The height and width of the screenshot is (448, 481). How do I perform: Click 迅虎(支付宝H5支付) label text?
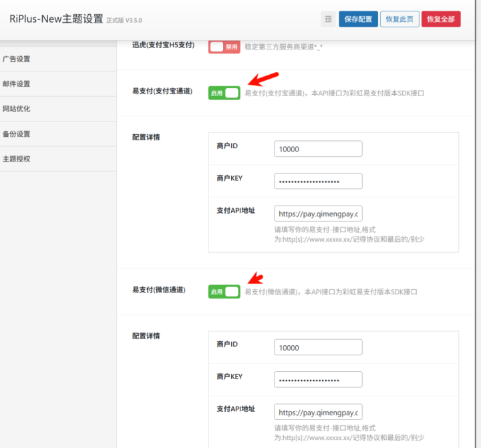164,45
